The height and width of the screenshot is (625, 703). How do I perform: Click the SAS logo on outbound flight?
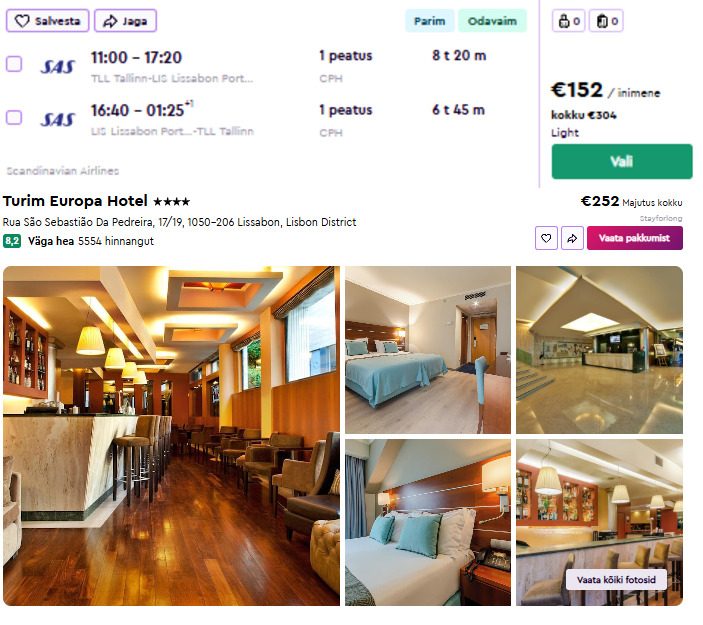coord(57,67)
